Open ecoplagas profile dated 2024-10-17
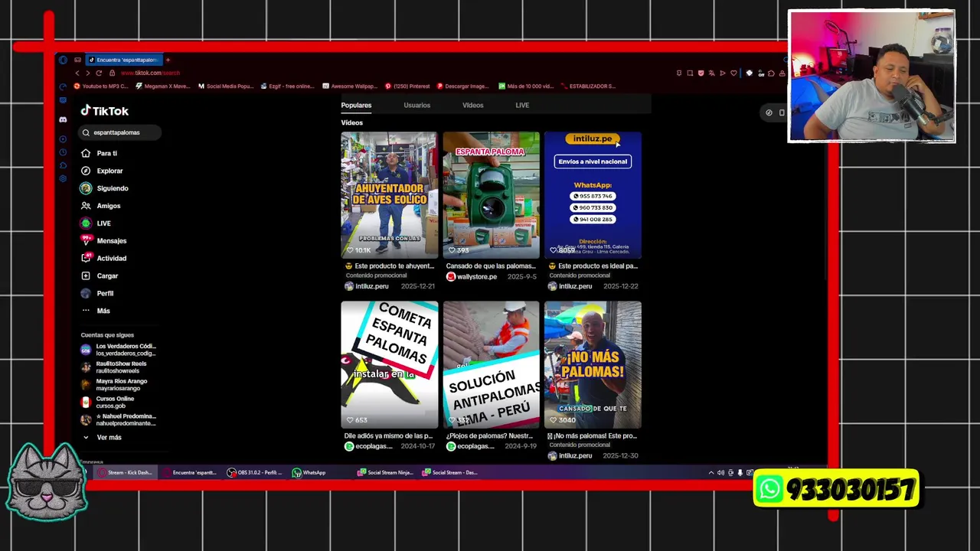The height and width of the screenshot is (551, 980). click(x=368, y=446)
